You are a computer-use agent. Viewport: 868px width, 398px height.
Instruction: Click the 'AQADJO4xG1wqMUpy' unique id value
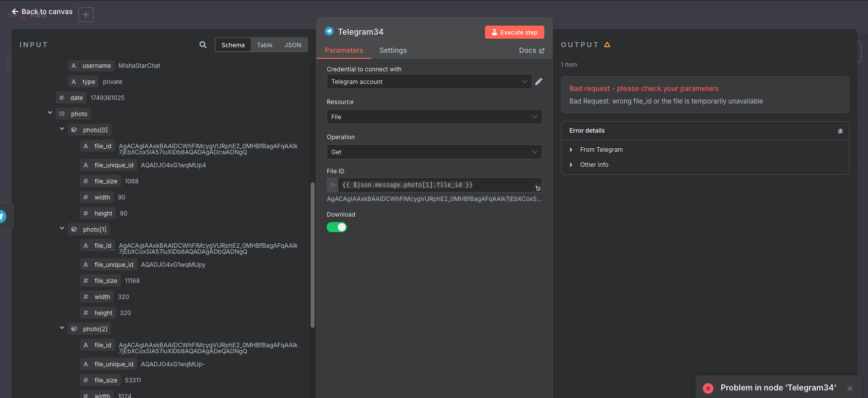[173, 265]
